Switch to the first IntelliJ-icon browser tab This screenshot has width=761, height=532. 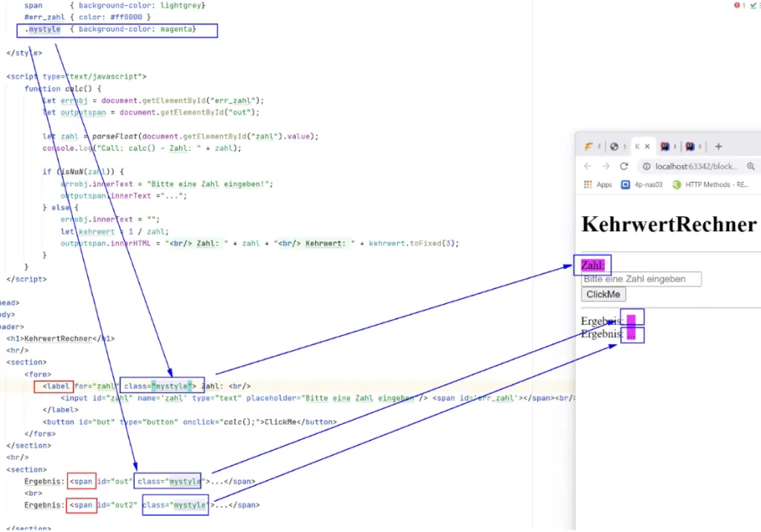click(x=667, y=146)
